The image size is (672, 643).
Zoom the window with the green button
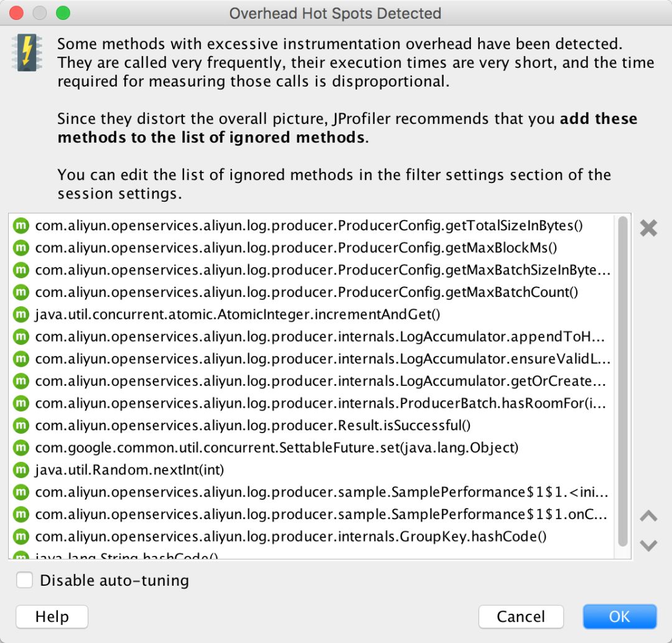(x=63, y=13)
